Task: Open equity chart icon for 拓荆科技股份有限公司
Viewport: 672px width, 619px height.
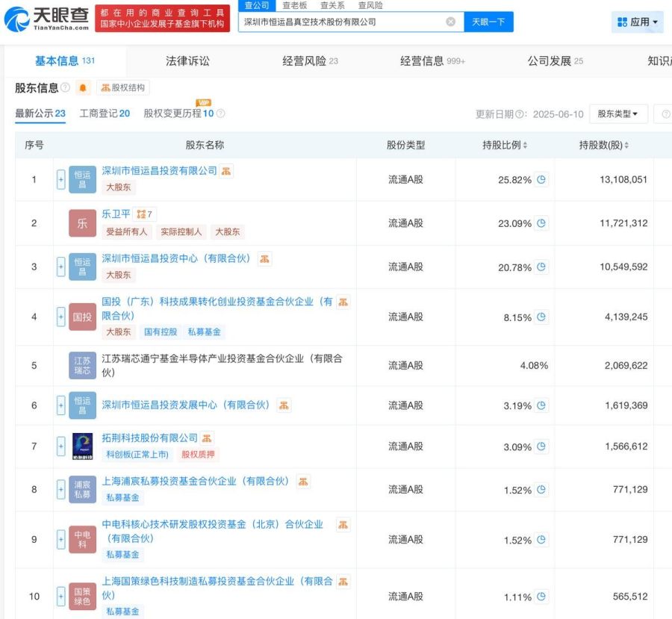Action: click(x=207, y=438)
